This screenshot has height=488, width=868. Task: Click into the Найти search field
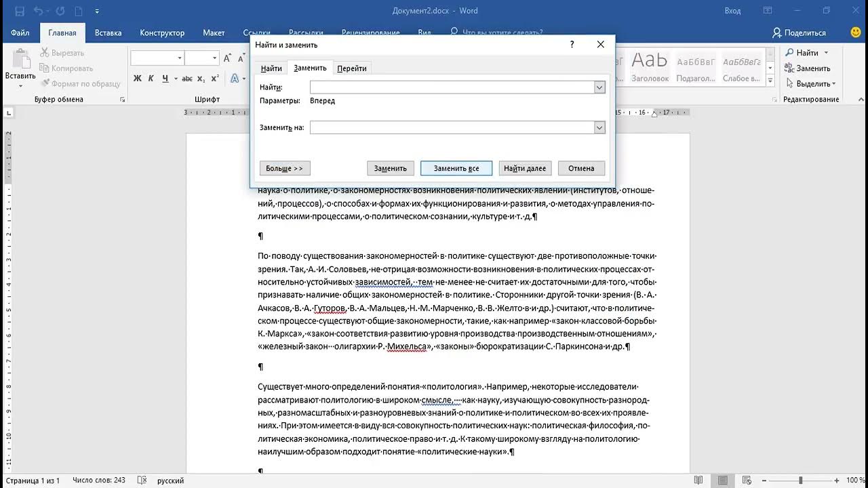pyautogui.click(x=452, y=87)
